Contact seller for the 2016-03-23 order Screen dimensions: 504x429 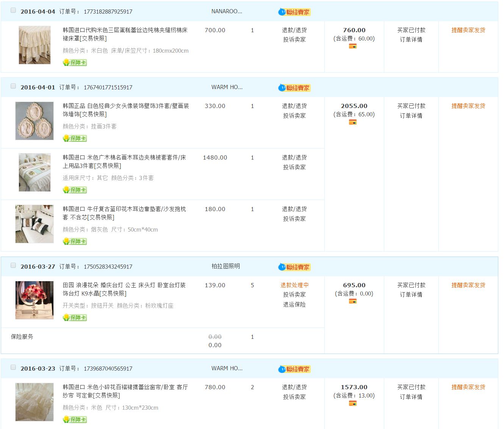coord(294,369)
